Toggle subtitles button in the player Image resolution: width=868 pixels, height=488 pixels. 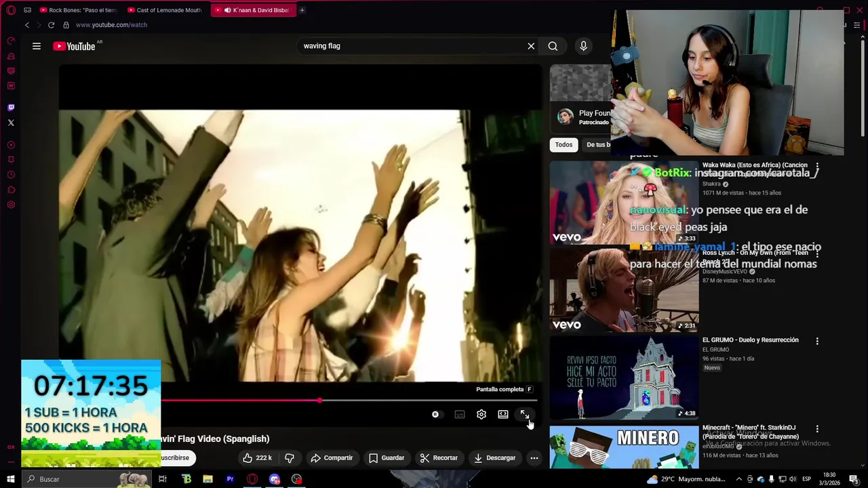click(460, 415)
